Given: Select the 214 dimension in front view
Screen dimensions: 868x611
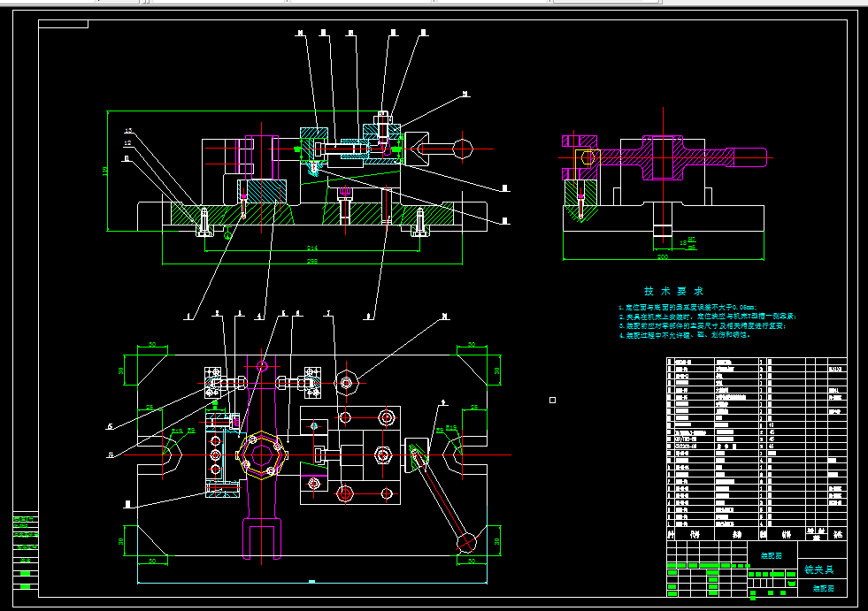Looking at the screenshot, I should 311,248.
